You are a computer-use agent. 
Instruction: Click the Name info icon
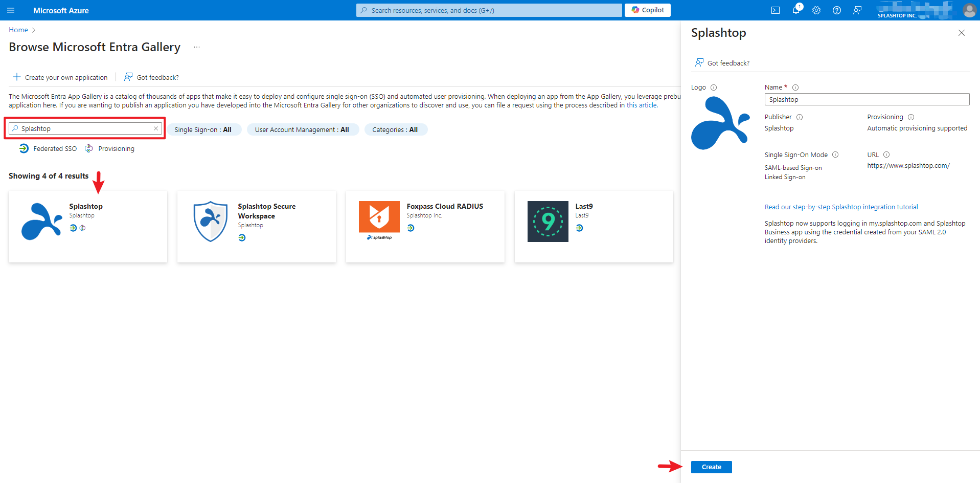coord(795,87)
